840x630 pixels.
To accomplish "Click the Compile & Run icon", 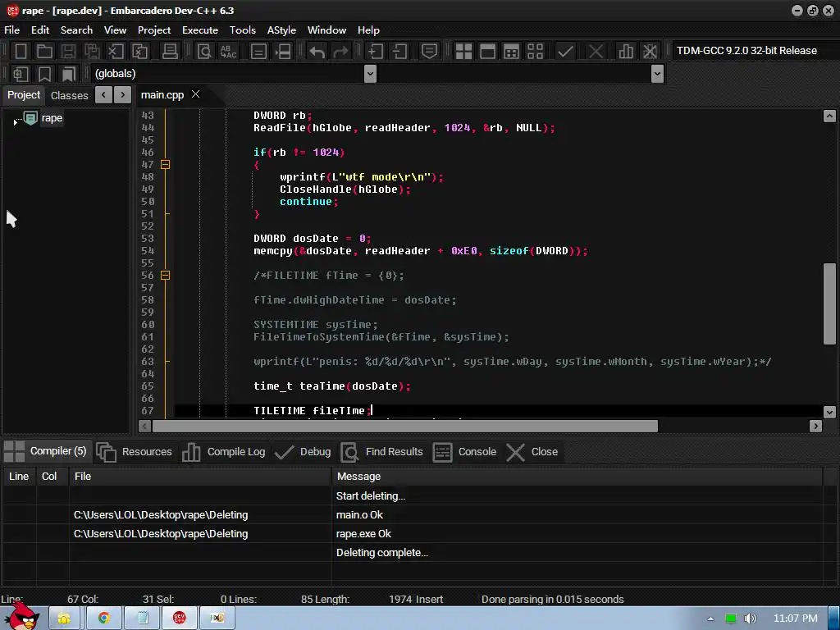I will 512,52.
